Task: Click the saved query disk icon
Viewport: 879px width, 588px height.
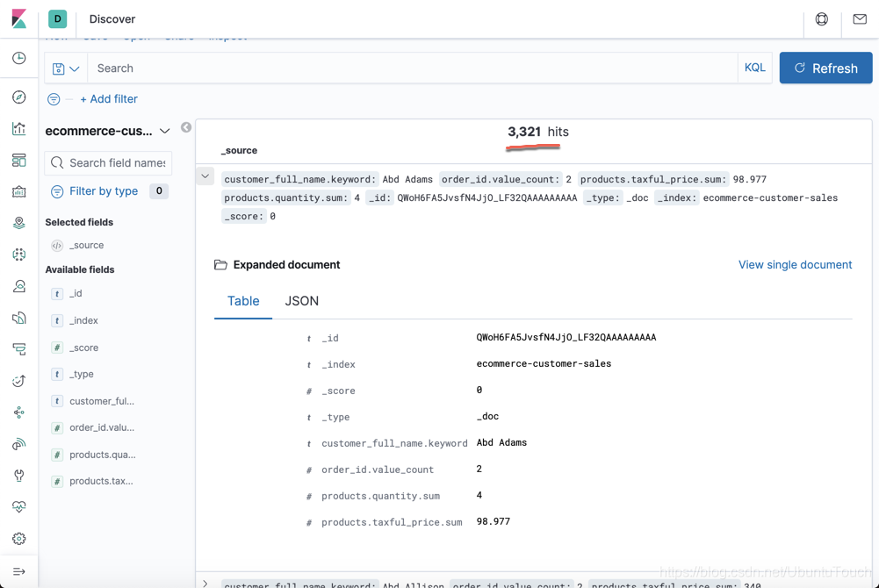Action: tap(59, 68)
